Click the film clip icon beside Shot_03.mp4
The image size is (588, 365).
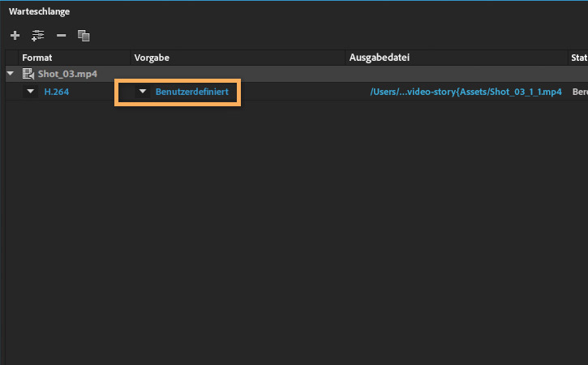pyautogui.click(x=28, y=74)
